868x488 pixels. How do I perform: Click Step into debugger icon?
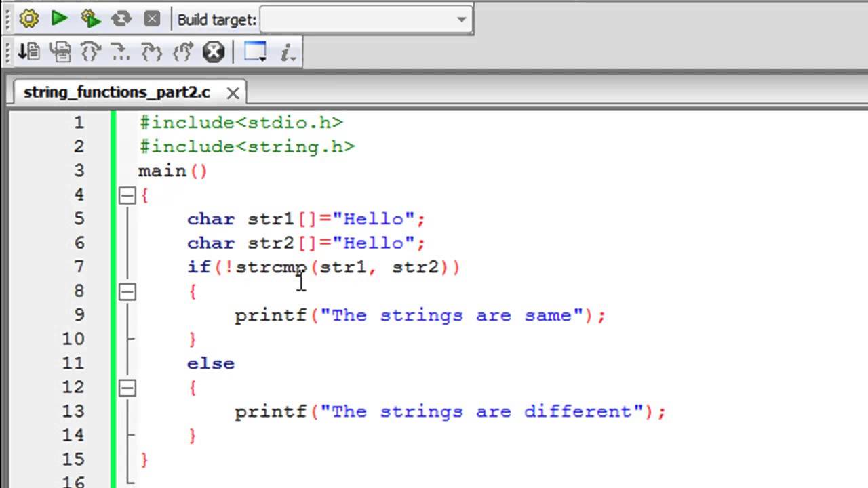[90, 52]
